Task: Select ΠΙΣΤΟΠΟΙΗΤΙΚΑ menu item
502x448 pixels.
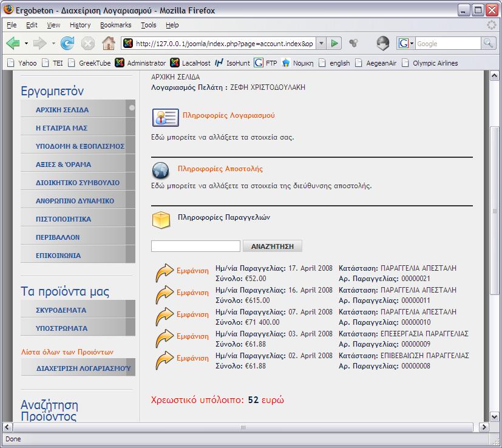Action: click(78, 219)
